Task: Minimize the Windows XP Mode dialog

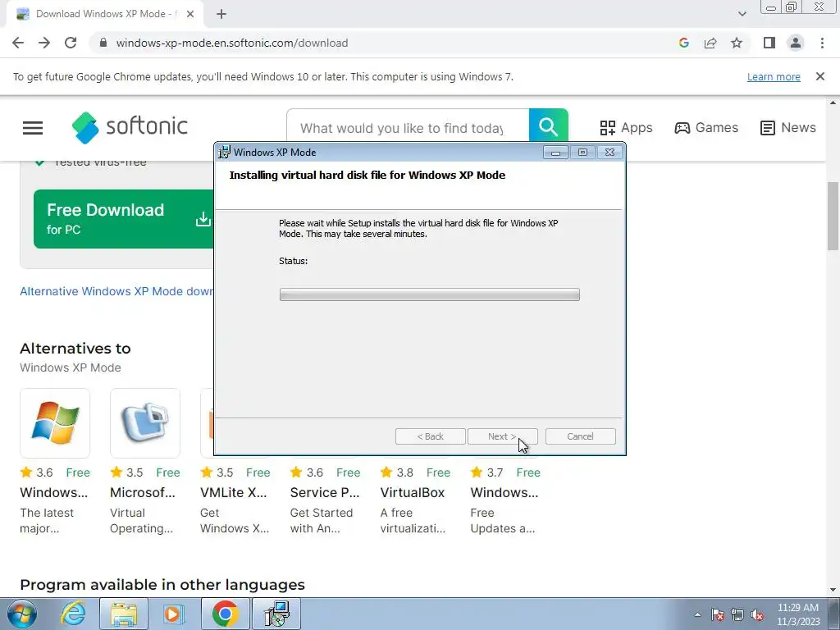Action: [555, 153]
